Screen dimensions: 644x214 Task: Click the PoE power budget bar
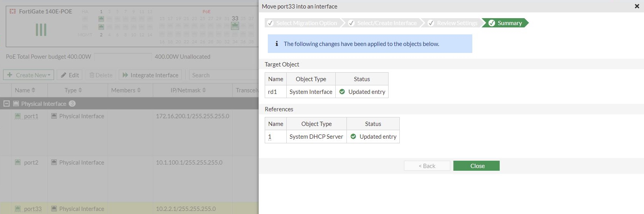click(x=123, y=57)
